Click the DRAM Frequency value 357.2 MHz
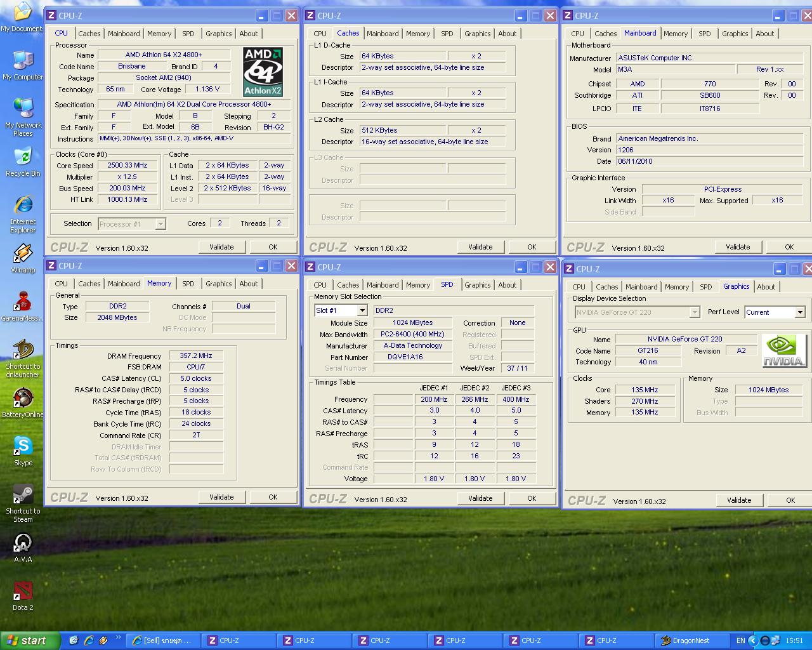Screen dimensions: 812x650 pyautogui.click(x=196, y=356)
